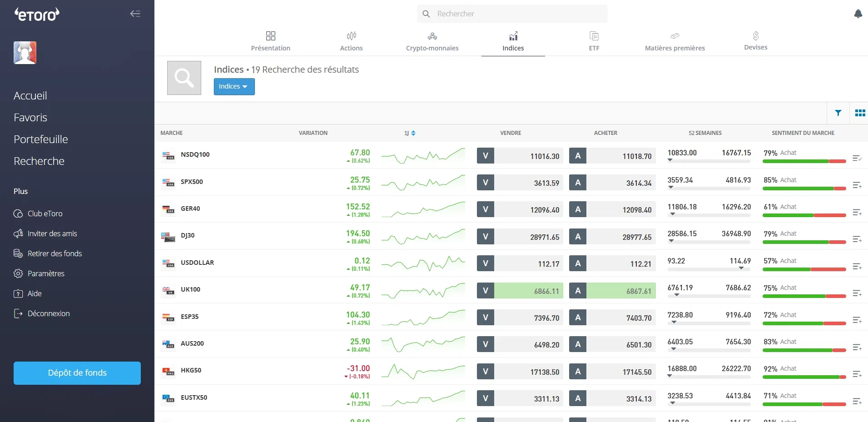Click Déconnexion to log out

coord(42,313)
